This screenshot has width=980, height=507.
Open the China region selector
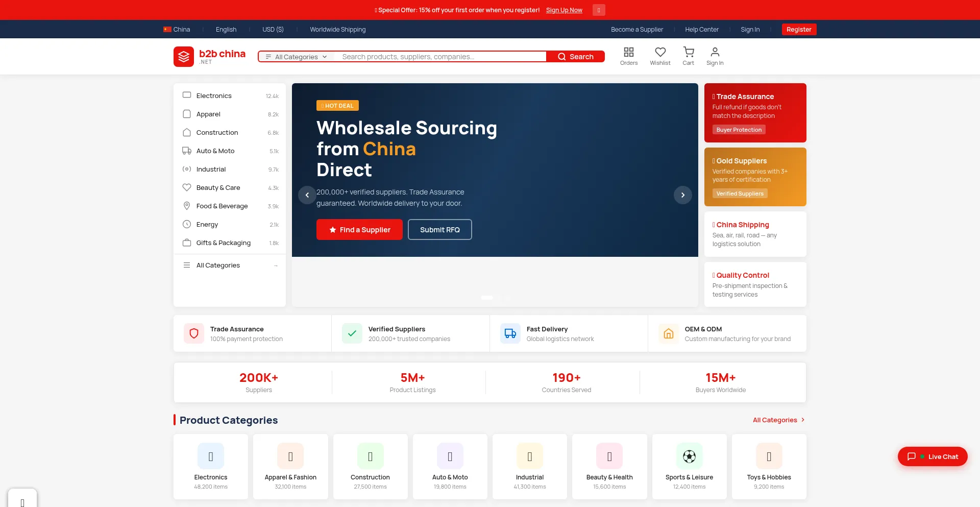tap(177, 29)
